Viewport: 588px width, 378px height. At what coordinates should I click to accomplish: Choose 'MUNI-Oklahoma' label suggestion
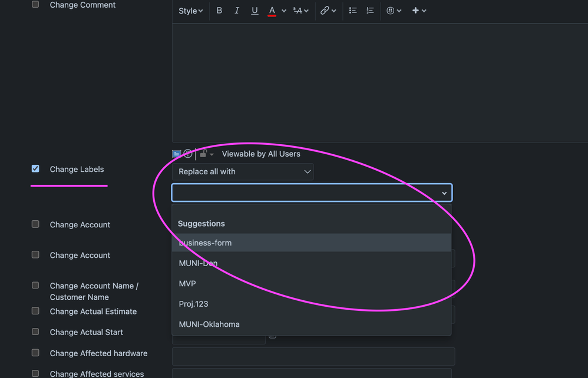click(209, 324)
